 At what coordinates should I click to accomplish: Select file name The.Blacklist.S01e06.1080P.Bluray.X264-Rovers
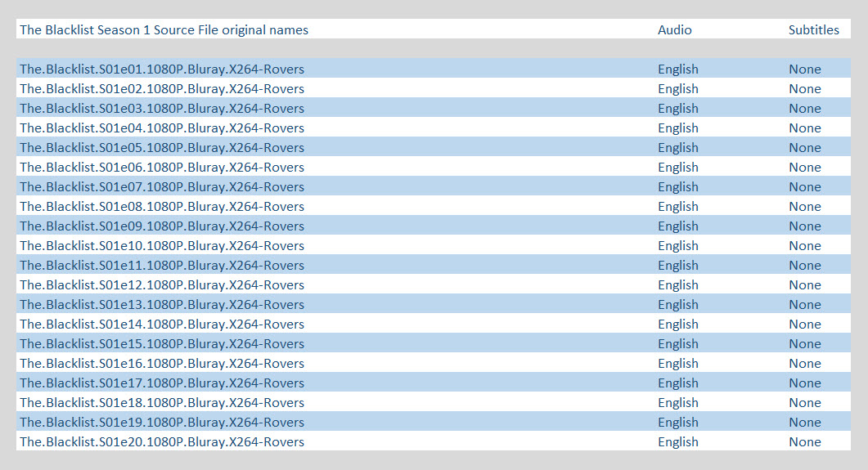(162, 168)
